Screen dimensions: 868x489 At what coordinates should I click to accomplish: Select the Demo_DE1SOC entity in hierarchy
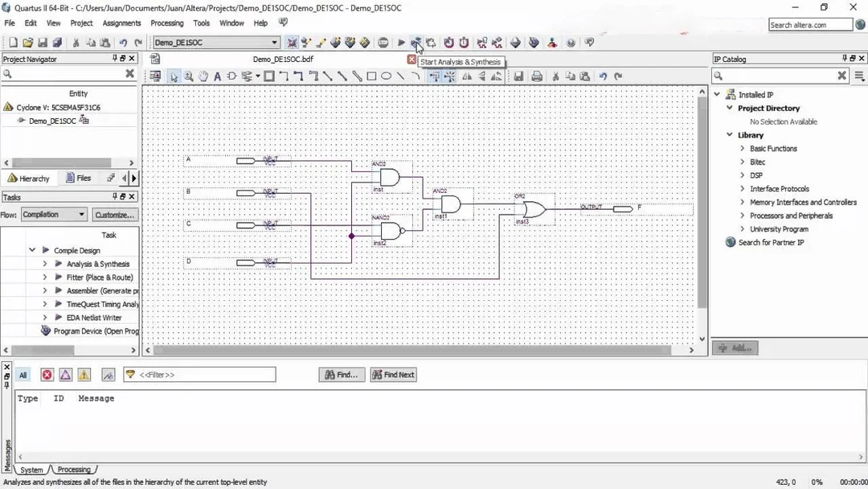tap(52, 121)
